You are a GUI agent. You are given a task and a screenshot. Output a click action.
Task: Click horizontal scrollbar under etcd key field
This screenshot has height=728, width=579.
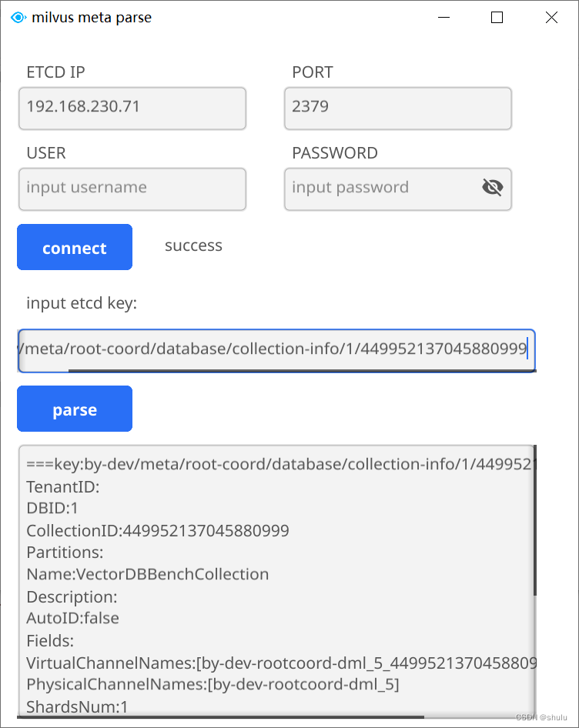[x=302, y=371]
